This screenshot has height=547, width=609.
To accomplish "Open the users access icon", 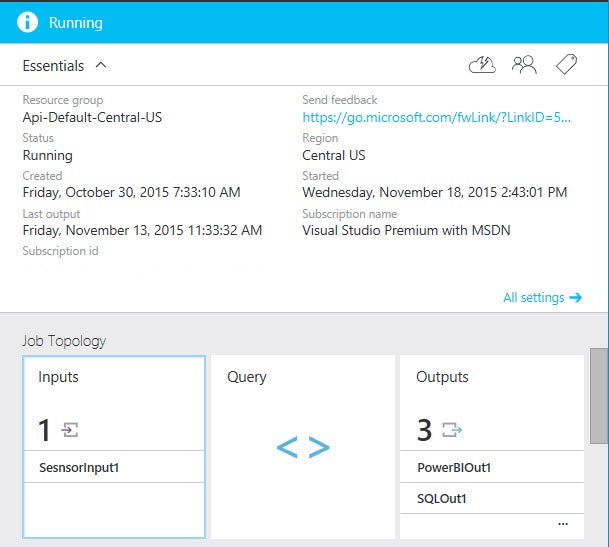I will [x=524, y=65].
